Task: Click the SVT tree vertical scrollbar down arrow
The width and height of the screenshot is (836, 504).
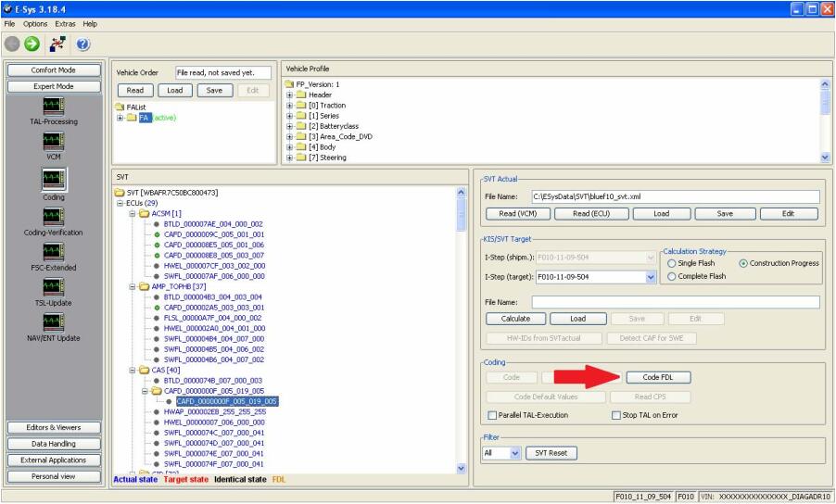Action: pyautogui.click(x=462, y=468)
